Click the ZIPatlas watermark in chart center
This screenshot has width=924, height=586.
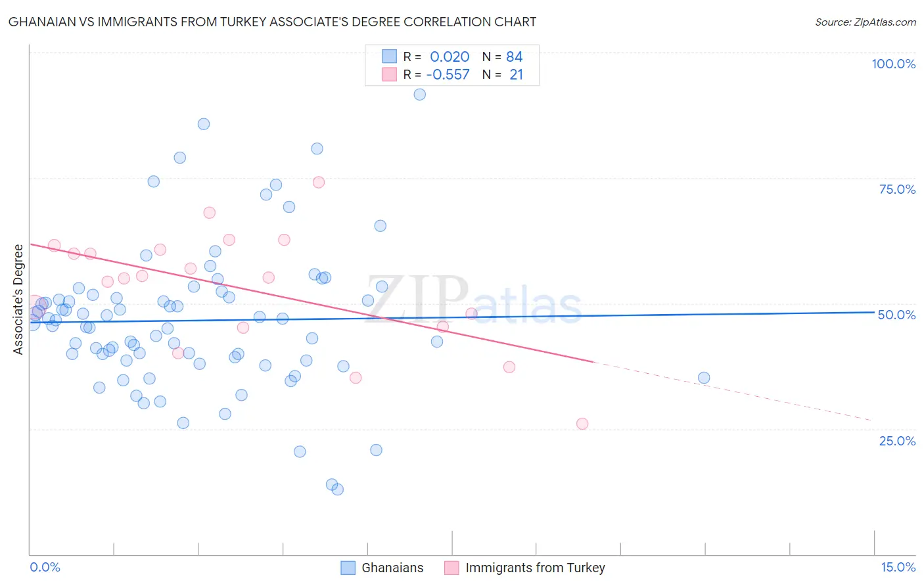[x=473, y=299]
